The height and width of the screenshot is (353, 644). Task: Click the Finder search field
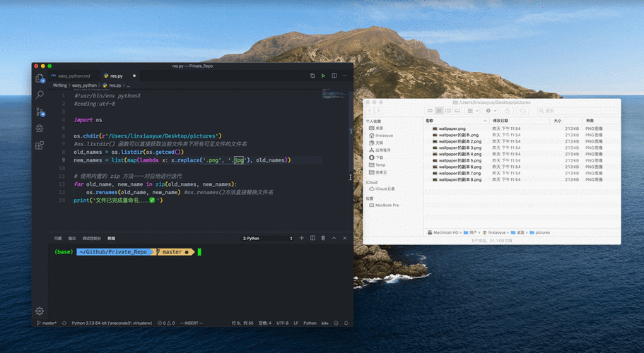coord(578,111)
